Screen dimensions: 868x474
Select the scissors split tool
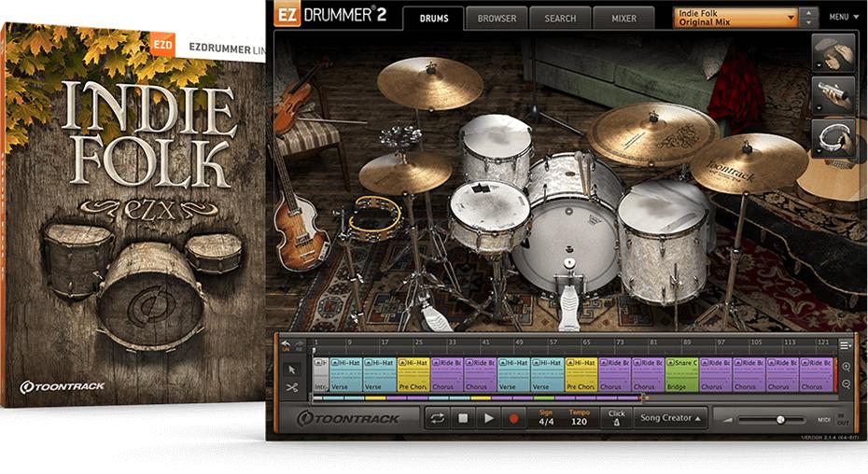coord(292,387)
